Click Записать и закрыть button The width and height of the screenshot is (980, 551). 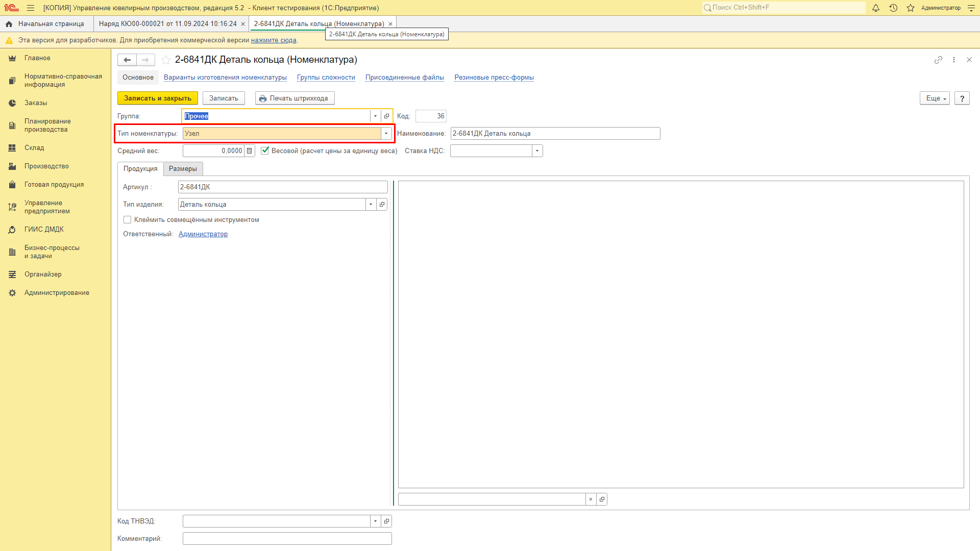pyautogui.click(x=158, y=98)
